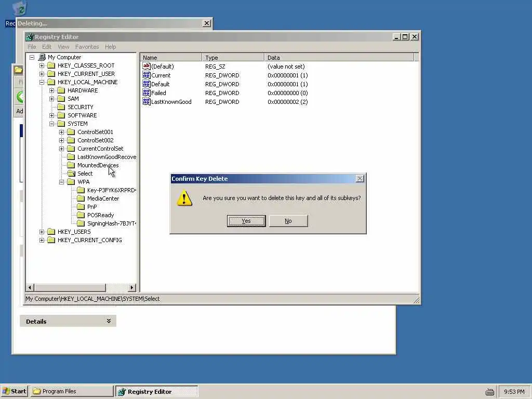Select the HKEY_CLASSES_ROOT folder icon
The height and width of the screenshot is (399, 532).
point(51,65)
